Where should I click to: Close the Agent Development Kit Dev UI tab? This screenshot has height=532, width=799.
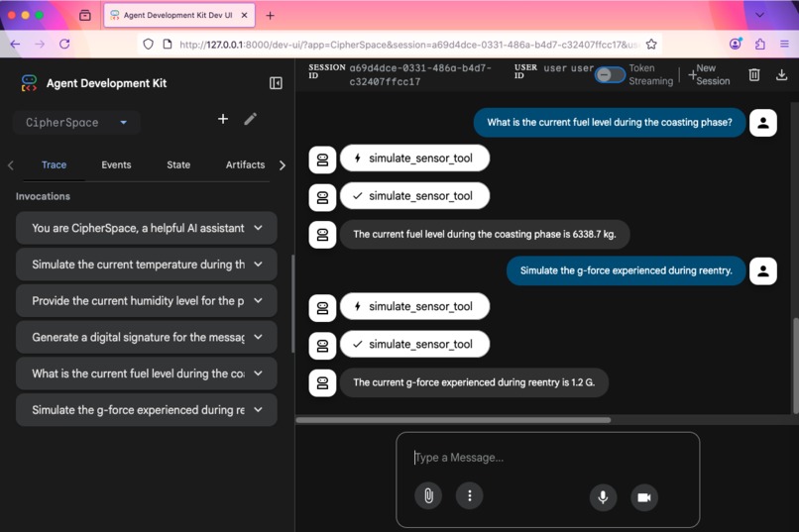(x=244, y=15)
